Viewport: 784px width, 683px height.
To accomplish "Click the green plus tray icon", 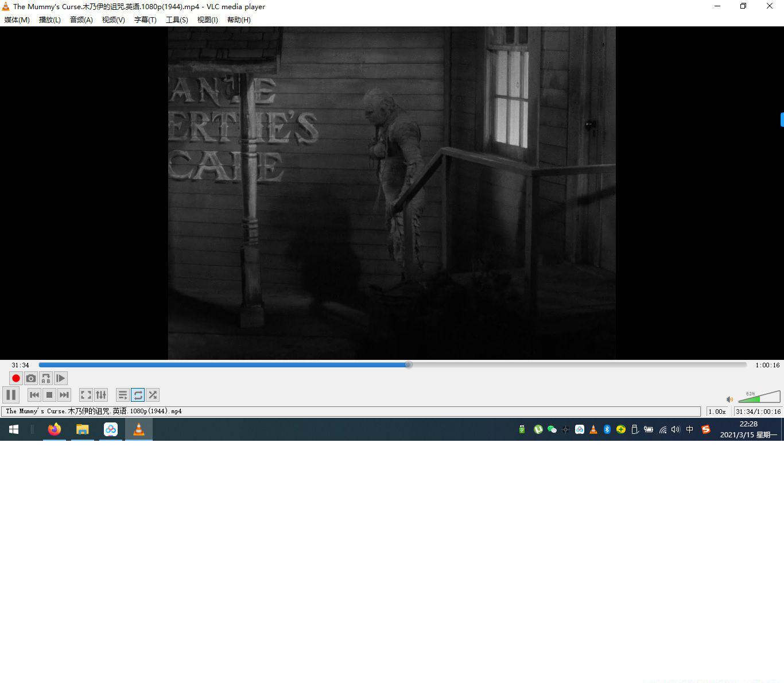I will [x=621, y=429].
